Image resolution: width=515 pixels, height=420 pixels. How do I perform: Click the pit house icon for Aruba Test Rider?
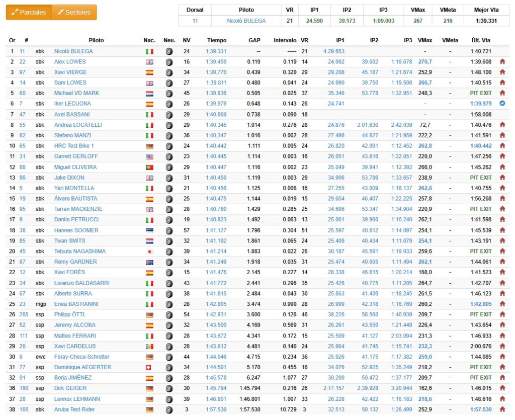[502, 409]
